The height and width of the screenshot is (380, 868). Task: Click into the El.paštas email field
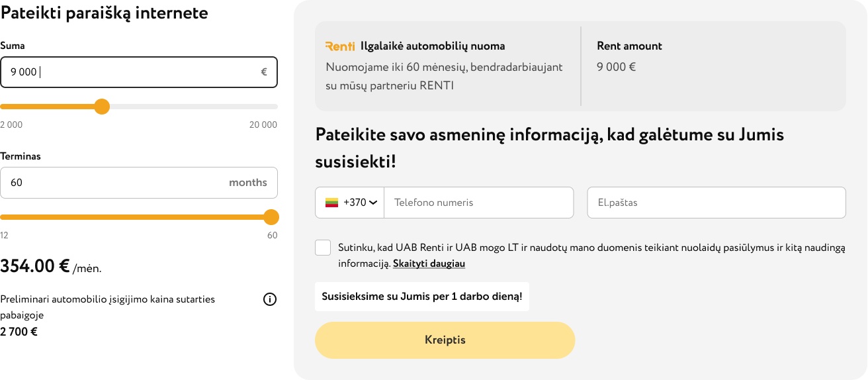pos(716,203)
